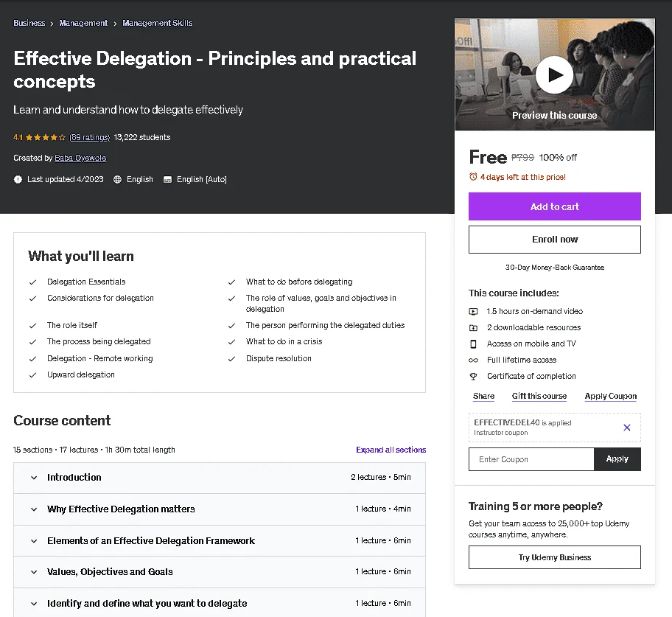The height and width of the screenshot is (617, 672).
Task: Expand Elements of an Effective Delegation Framework
Action: coord(220,540)
